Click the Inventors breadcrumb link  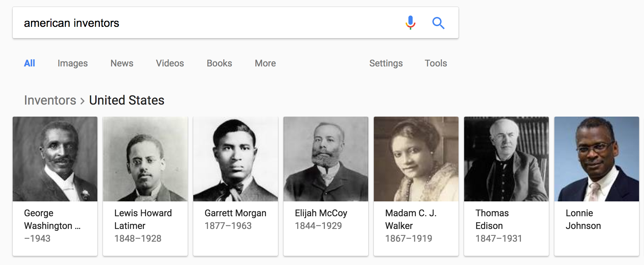coord(50,100)
